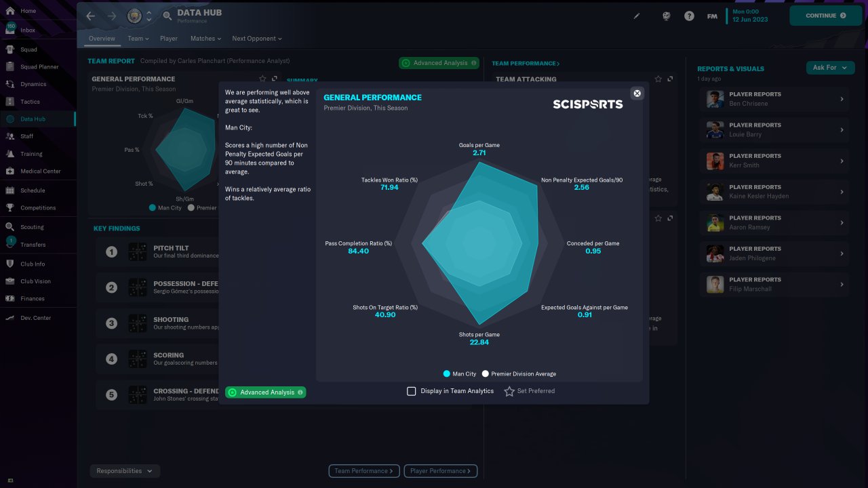Open the Training screen
868x488 pixels.
click(x=38, y=154)
